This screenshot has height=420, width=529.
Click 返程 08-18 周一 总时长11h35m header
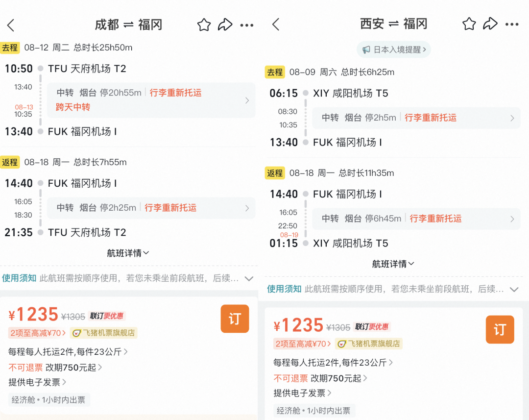click(330, 173)
